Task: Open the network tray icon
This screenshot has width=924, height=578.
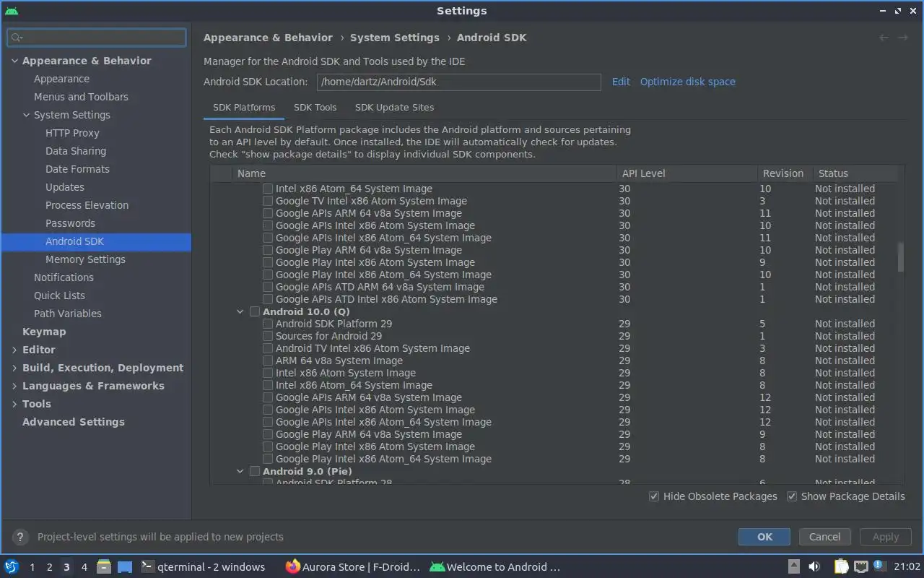Action: coord(860,566)
